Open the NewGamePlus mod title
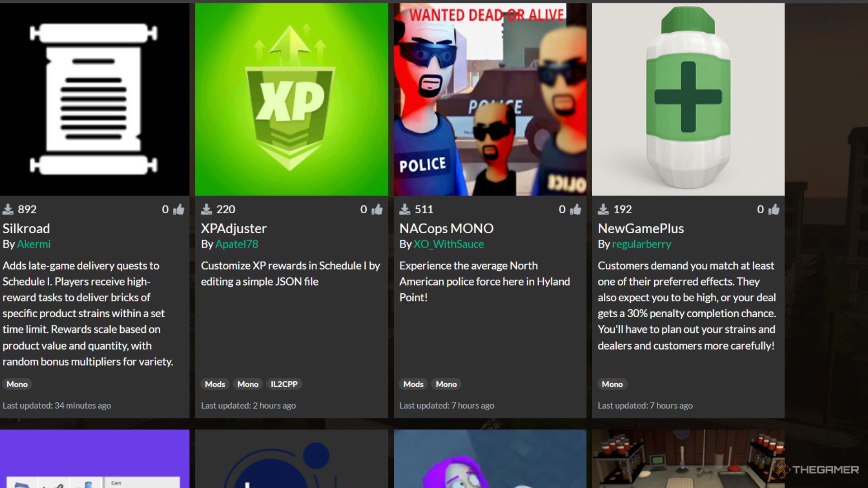This screenshot has width=868, height=488. (x=641, y=229)
